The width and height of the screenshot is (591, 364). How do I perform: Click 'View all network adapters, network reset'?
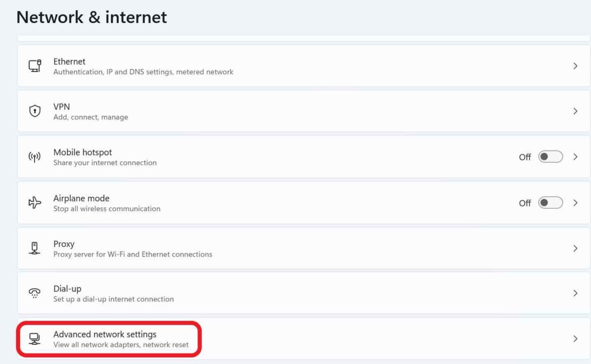point(121,345)
